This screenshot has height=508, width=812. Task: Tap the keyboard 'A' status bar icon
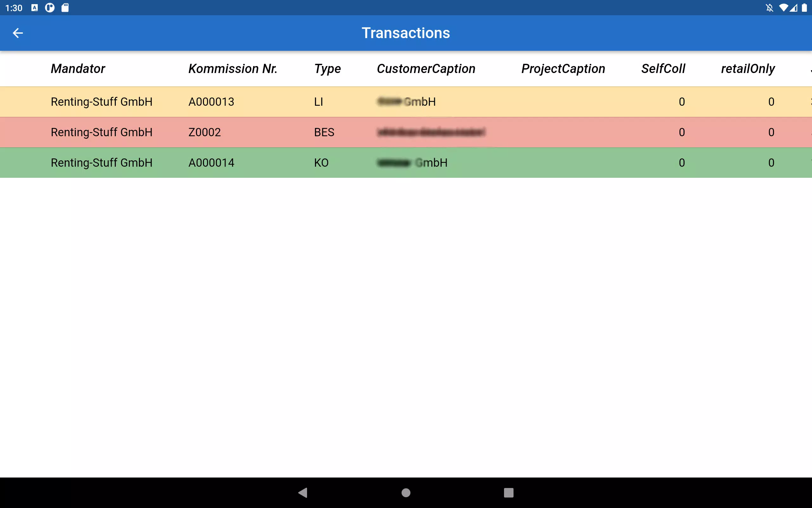tap(35, 7)
